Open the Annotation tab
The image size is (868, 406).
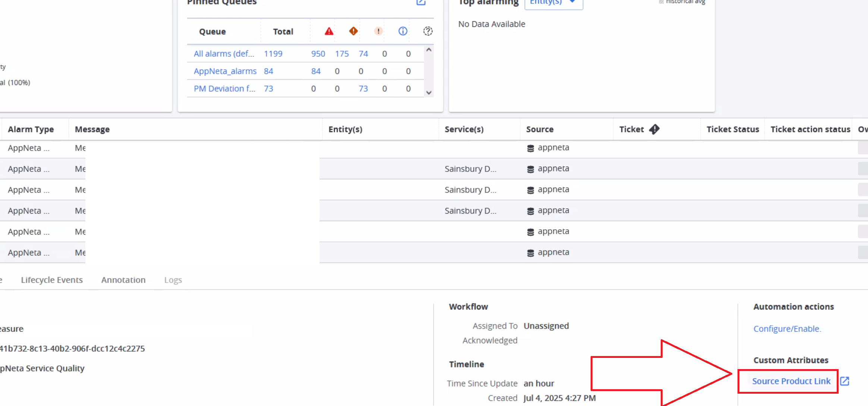pos(123,280)
